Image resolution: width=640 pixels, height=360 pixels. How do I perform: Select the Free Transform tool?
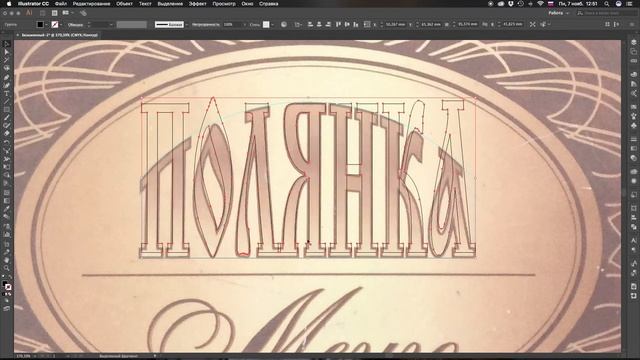coord(7,167)
